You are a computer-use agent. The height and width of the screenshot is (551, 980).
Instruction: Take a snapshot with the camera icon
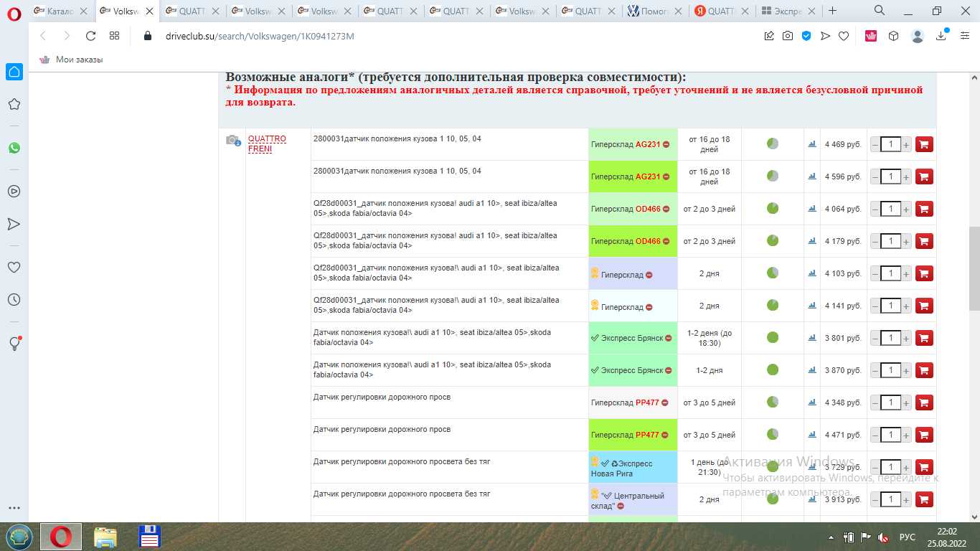pos(788,36)
